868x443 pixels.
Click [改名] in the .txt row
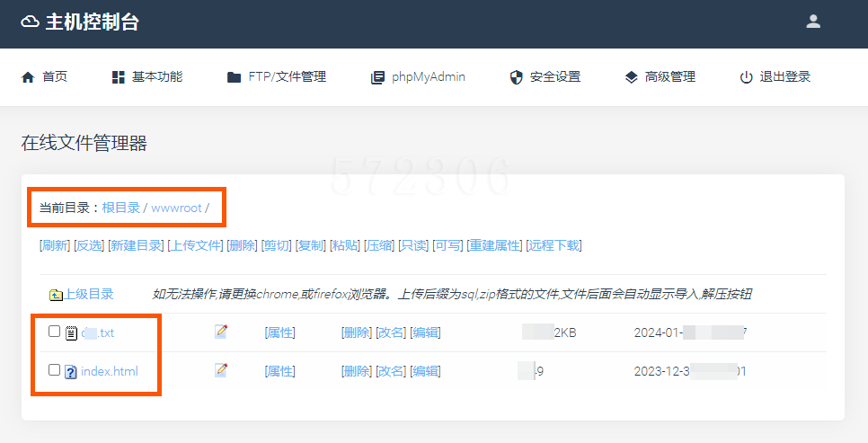(391, 332)
